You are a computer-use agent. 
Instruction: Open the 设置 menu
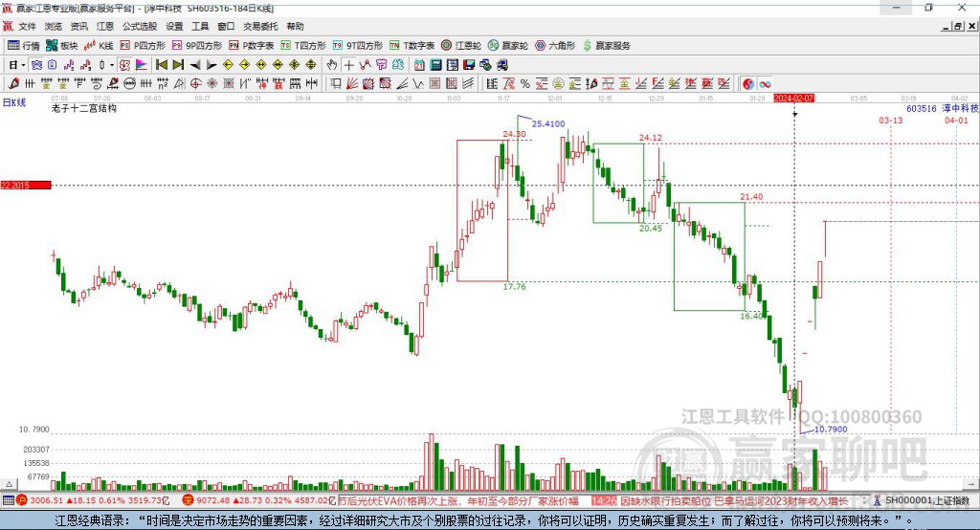(x=174, y=26)
